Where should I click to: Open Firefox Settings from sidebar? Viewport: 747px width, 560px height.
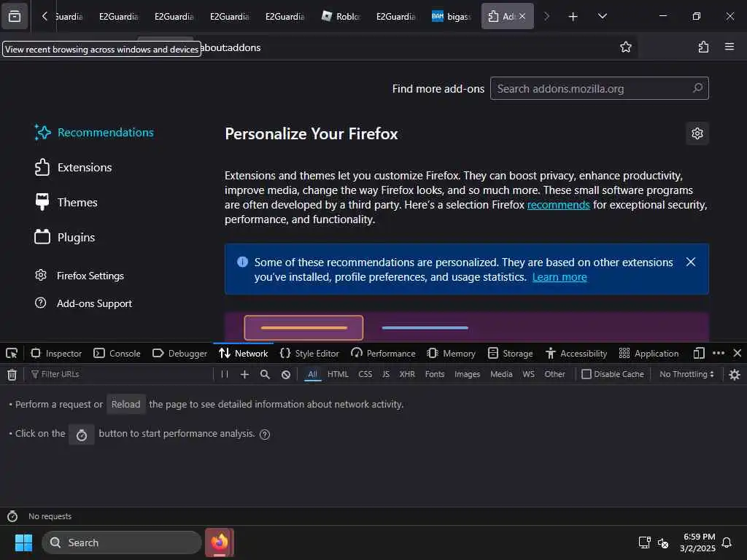pos(79,276)
